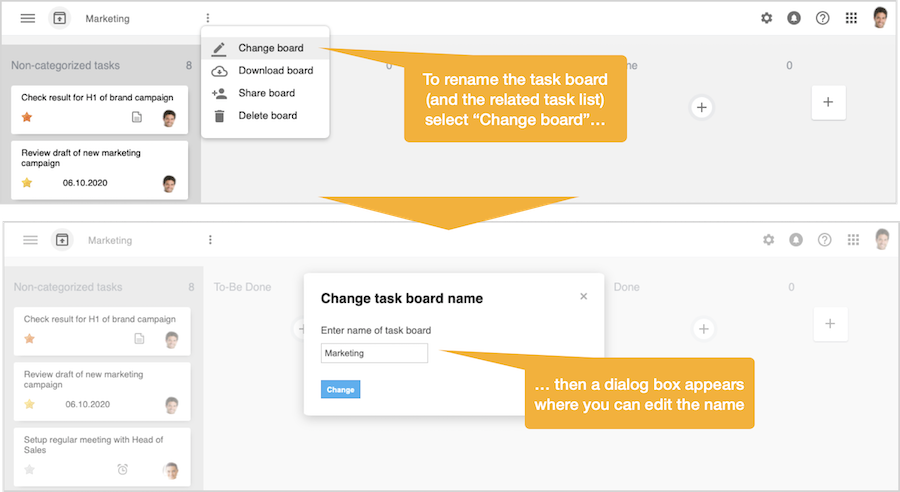Open the apps grid in the top header
Image resolution: width=900 pixels, height=492 pixels.
(x=851, y=18)
